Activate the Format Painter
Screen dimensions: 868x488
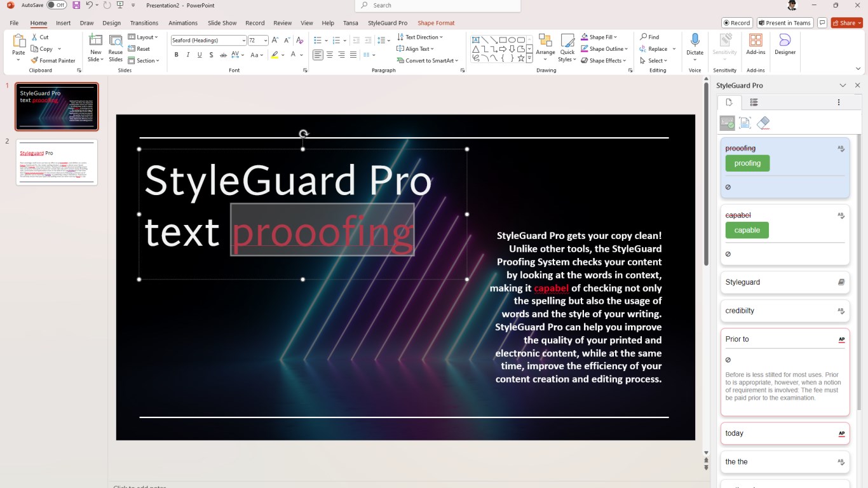53,60
